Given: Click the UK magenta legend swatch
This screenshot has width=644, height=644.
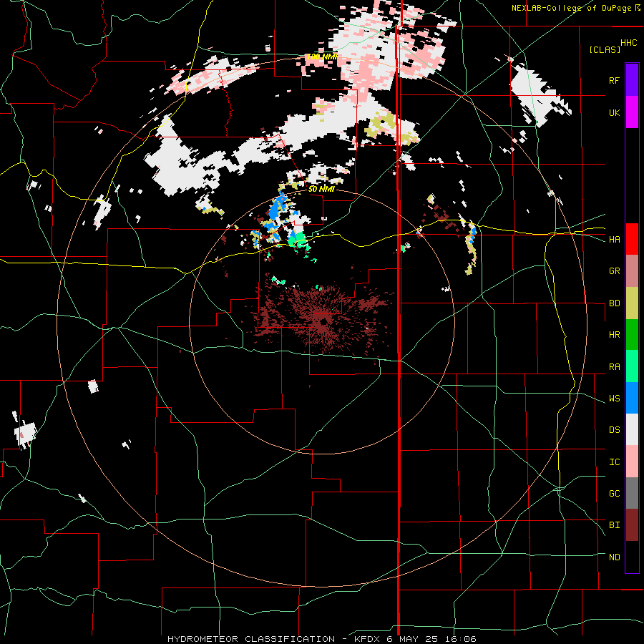Looking at the screenshot, I should click(x=632, y=112).
